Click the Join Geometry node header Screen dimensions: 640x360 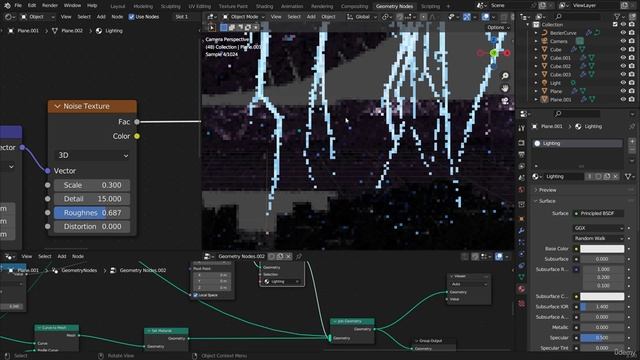point(352,321)
